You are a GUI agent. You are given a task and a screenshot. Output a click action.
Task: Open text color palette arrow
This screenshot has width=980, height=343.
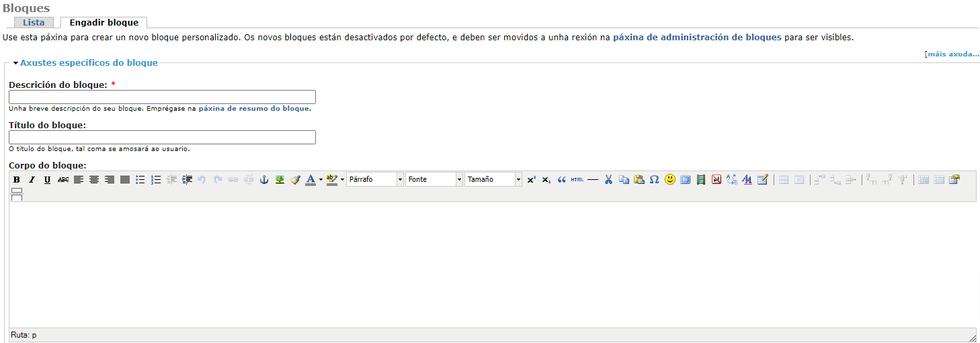(321, 179)
